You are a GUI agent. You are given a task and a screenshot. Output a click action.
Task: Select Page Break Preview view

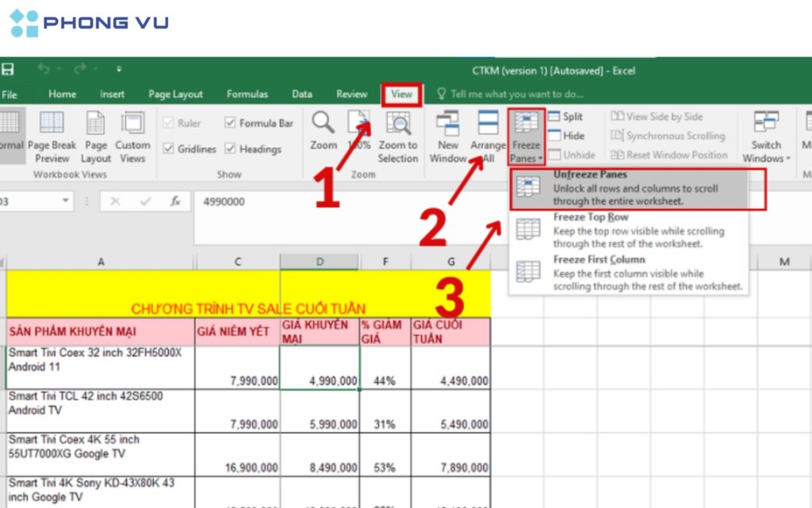52,137
